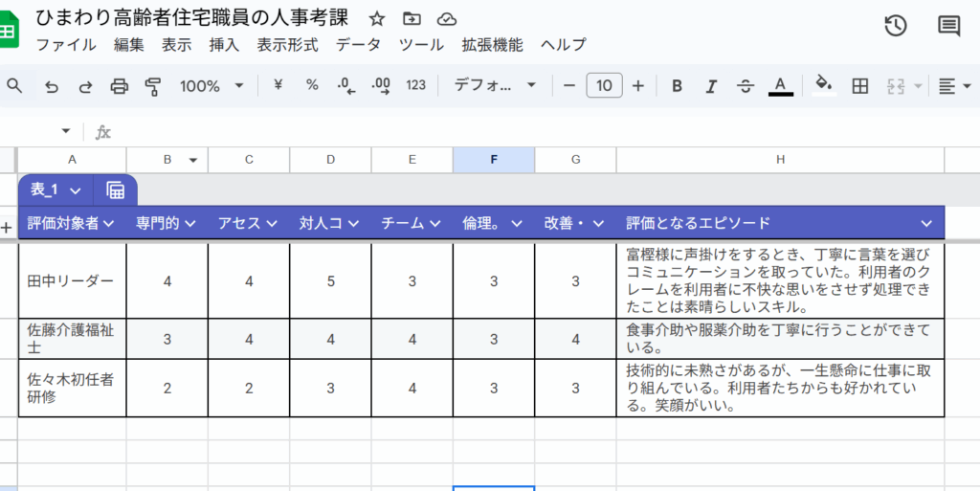980x491 pixels.
Task: Click the font size input field
Action: coord(604,86)
